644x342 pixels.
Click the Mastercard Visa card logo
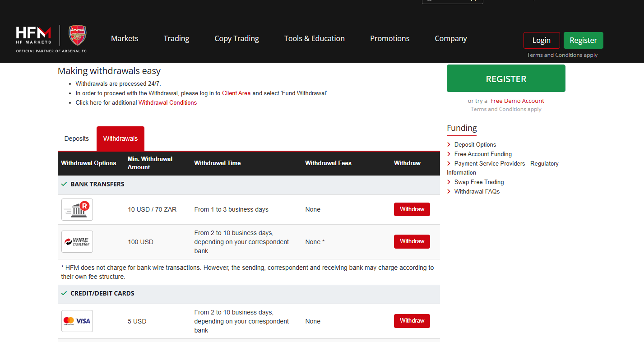[x=77, y=321]
